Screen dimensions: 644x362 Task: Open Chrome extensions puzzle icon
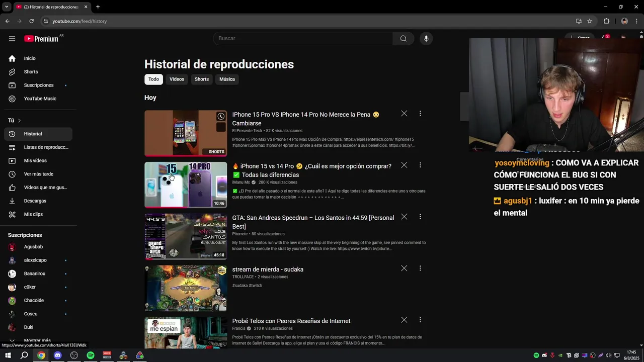tap(606, 21)
